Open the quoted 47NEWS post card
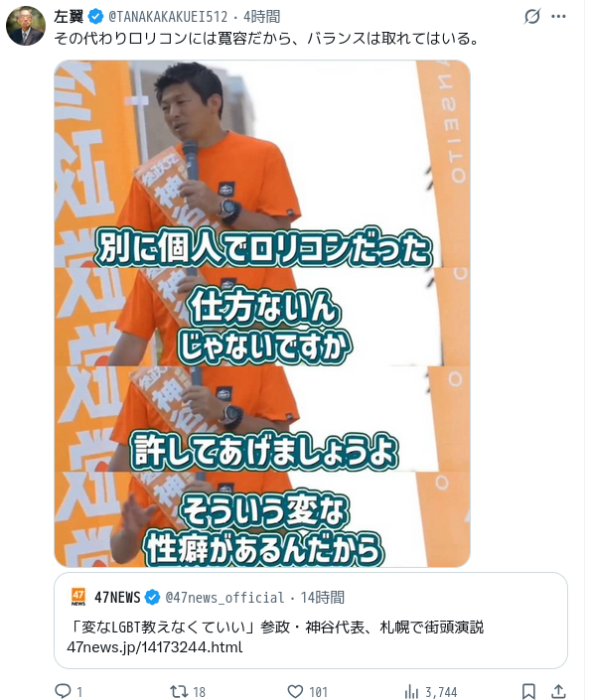Image resolution: width=593 pixels, height=700 pixels. click(311, 621)
